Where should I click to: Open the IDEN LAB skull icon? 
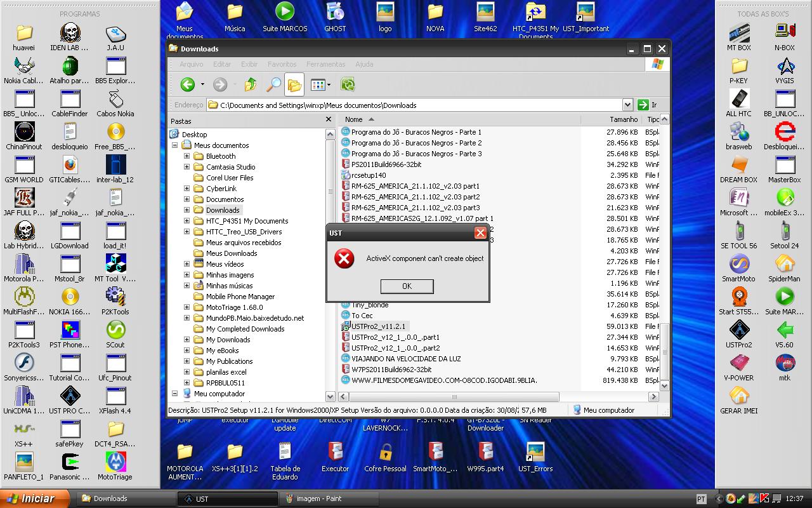tap(70, 37)
